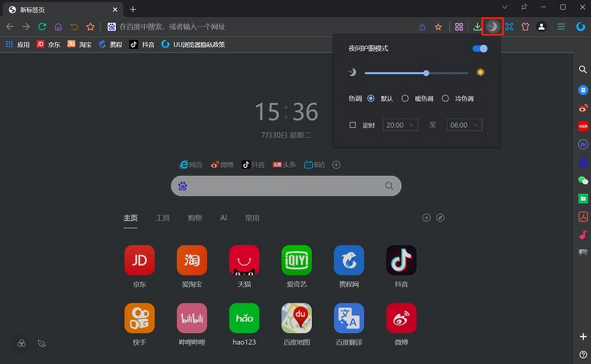
Task: Open the AI circle icon in sidebar
Action: 583,144
